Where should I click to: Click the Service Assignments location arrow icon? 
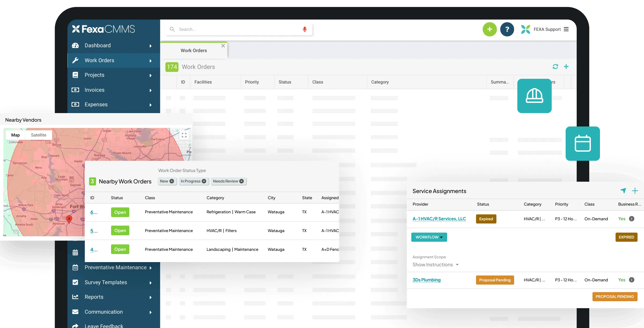pos(623,191)
